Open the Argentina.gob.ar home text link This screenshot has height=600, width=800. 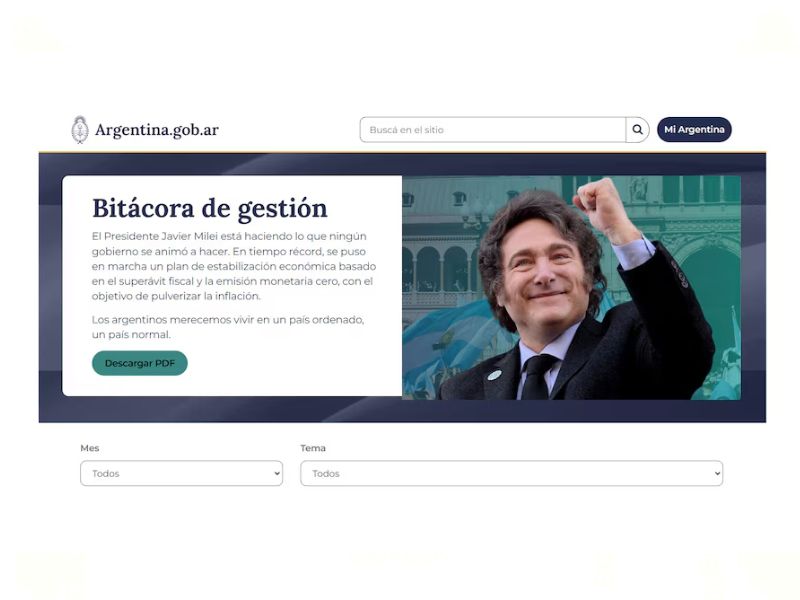point(157,130)
